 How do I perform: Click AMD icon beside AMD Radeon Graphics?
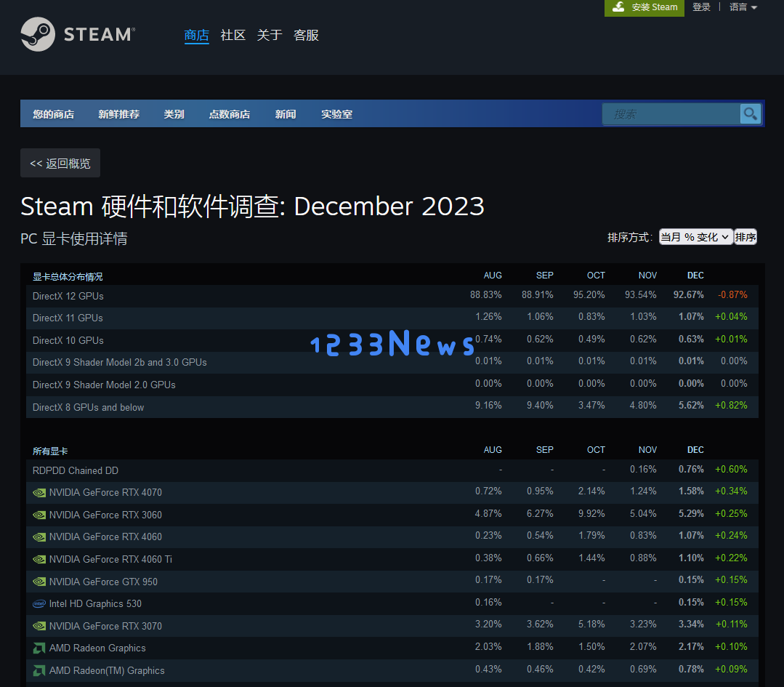[x=39, y=648]
